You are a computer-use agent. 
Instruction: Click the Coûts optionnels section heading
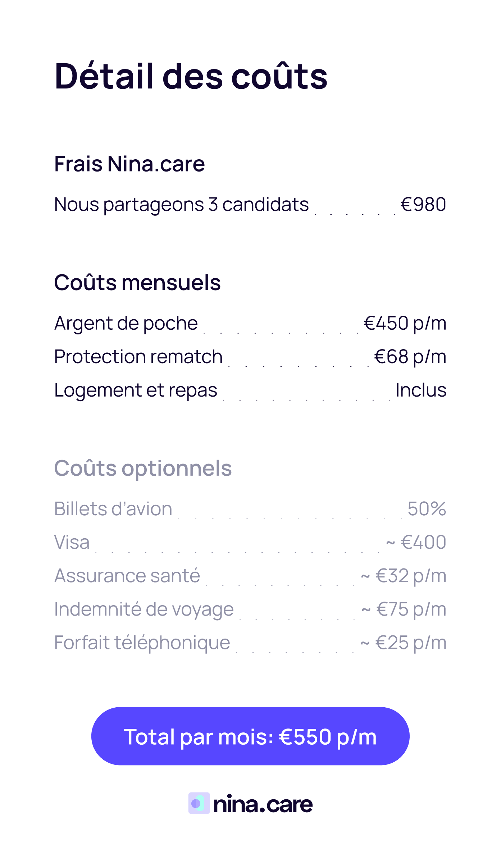pyautogui.click(x=143, y=468)
